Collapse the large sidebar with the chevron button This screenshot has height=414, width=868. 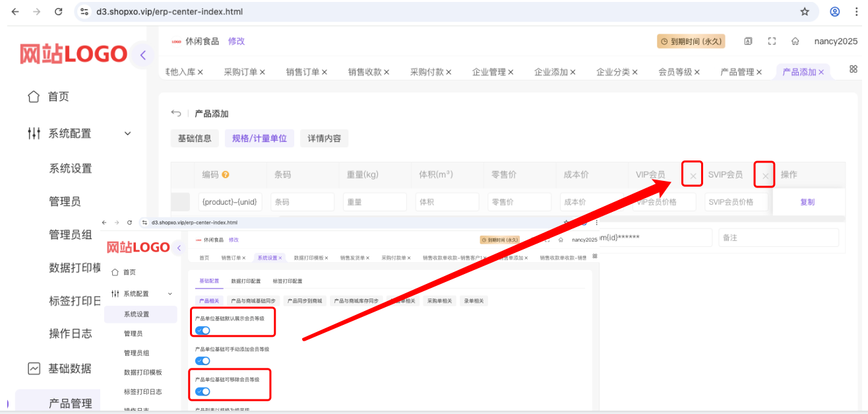tap(142, 55)
